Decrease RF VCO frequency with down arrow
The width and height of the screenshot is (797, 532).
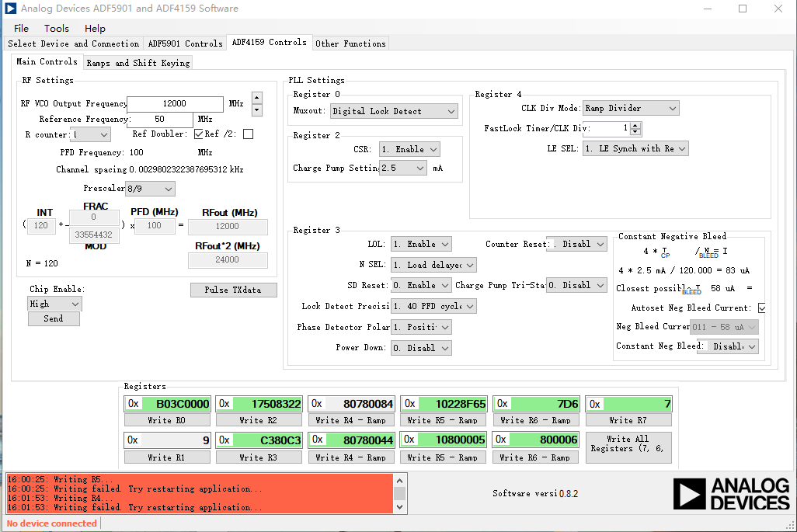click(257, 110)
